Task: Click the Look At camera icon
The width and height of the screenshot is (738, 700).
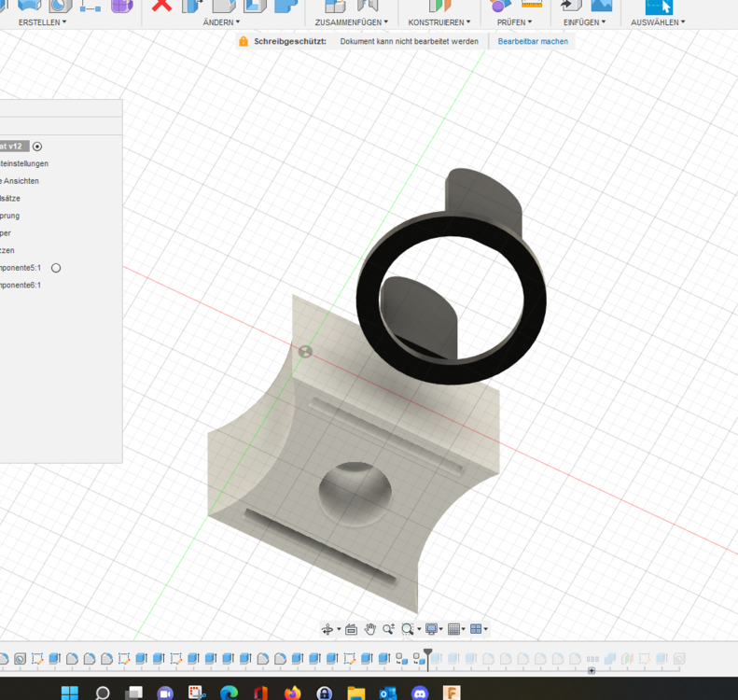Action: point(351,629)
